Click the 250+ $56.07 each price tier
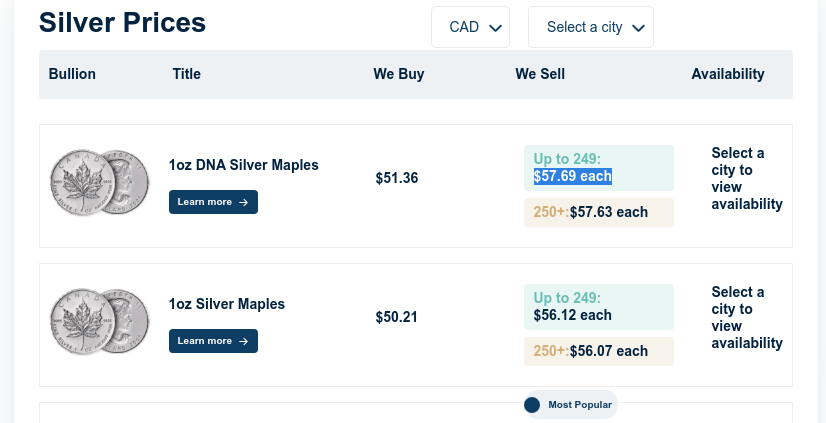The image size is (826, 423). click(x=599, y=351)
